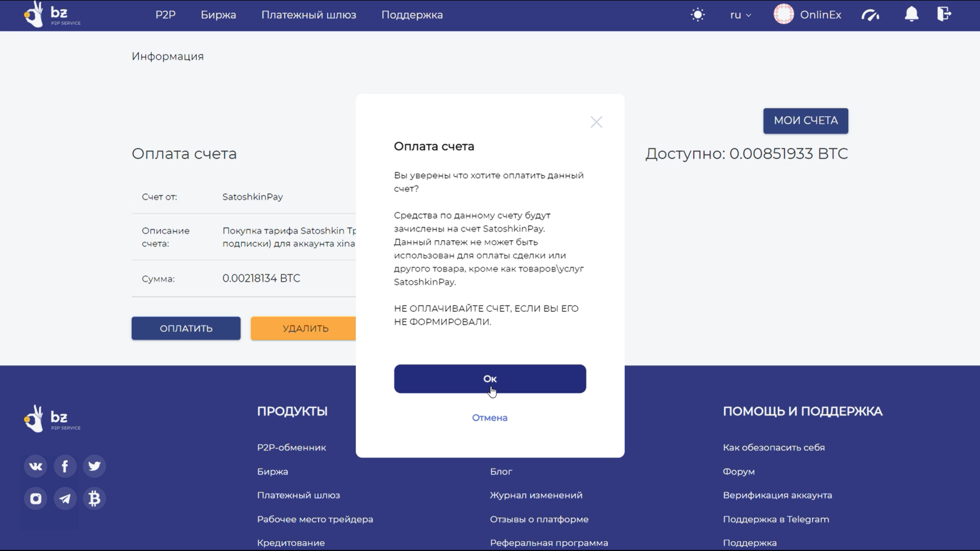980x551 pixels.
Task: Click the Счет от: label
Action: pyautogui.click(x=159, y=197)
